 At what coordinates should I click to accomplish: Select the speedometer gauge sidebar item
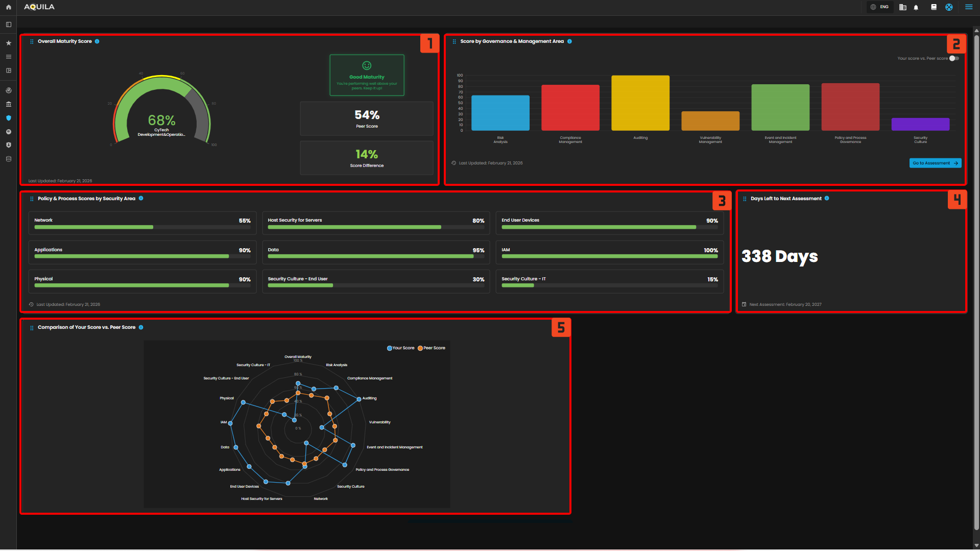pyautogui.click(x=8, y=132)
